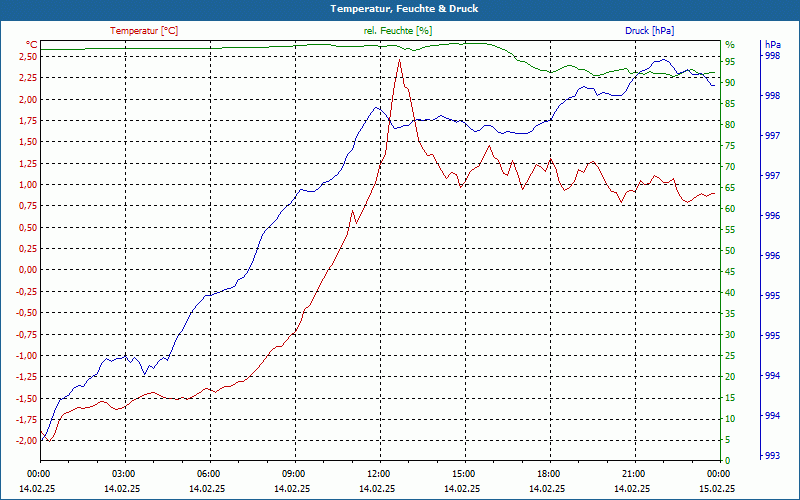Select the blue "Druck [hPa]" legend label

click(x=649, y=31)
